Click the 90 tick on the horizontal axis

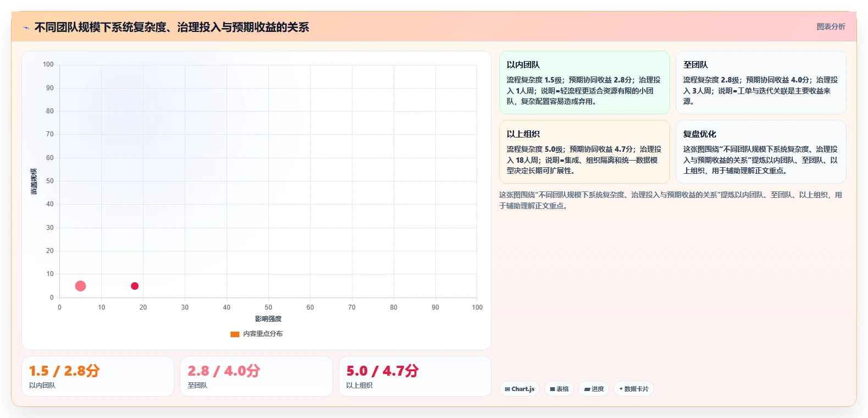(x=435, y=307)
